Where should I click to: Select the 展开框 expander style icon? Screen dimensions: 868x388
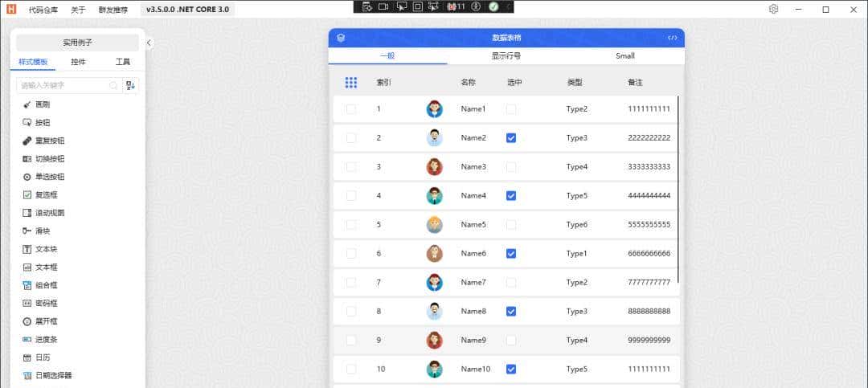click(27, 321)
